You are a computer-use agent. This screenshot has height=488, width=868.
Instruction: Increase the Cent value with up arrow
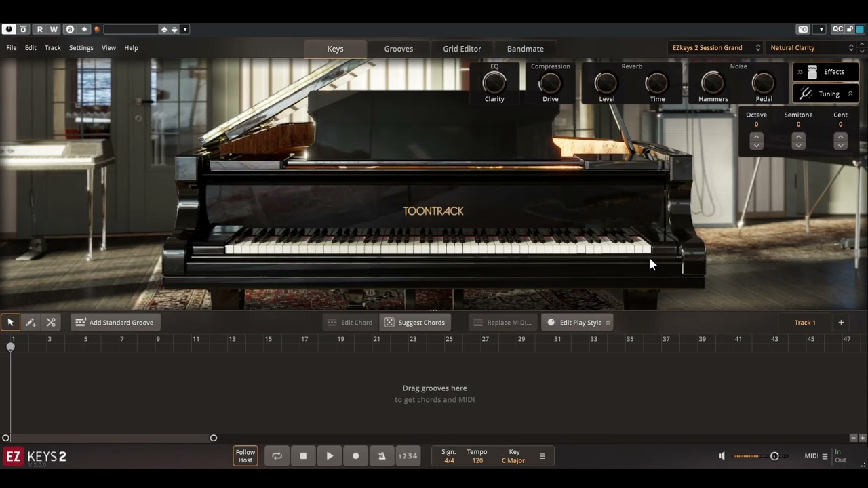840,137
